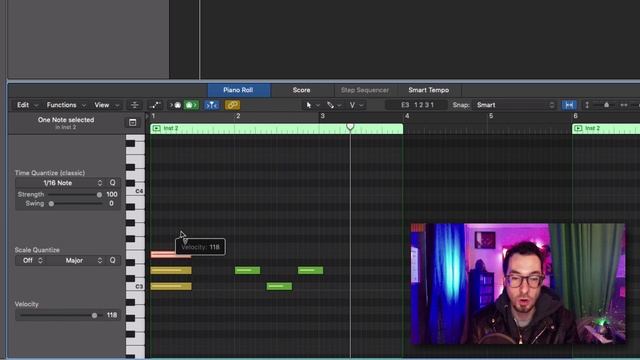Switch to the Score tab

(301, 90)
